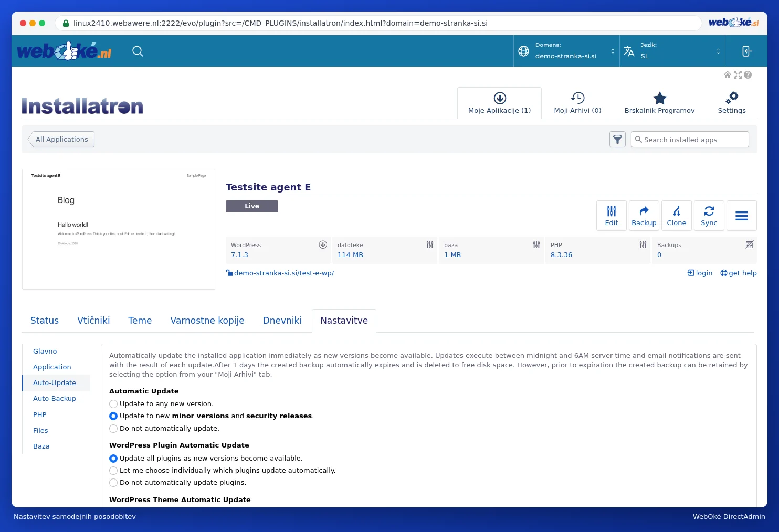Click the PHP settings sliders icon
779x532 pixels.
(643, 244)
